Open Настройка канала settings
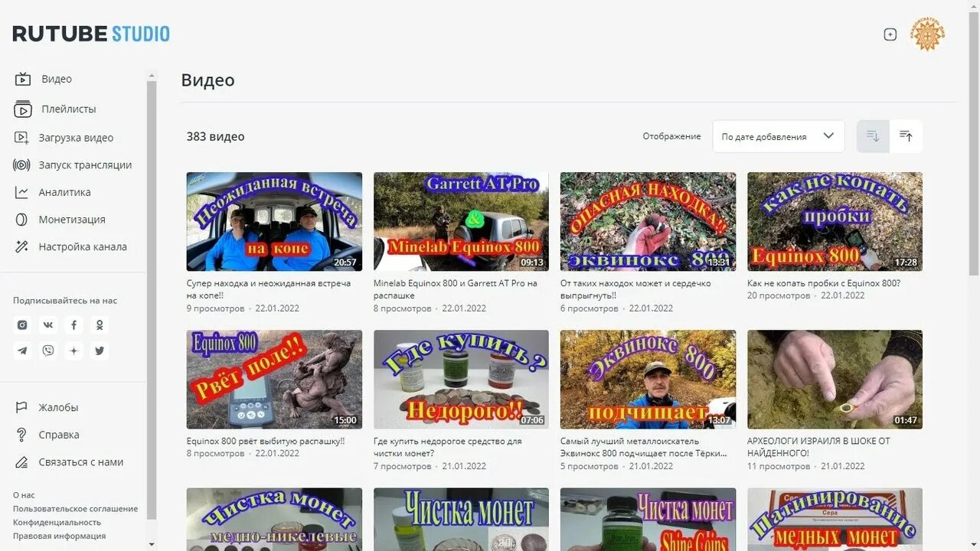 click(x=71, y=246)
